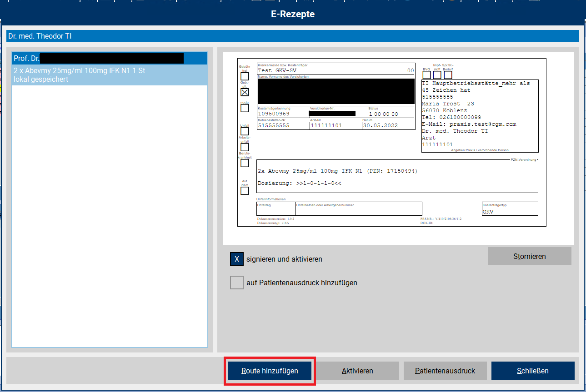Viewport: 586px width, 392px height.
Task: Close the dialog via "Schließen"
Action: coord(532,370)
